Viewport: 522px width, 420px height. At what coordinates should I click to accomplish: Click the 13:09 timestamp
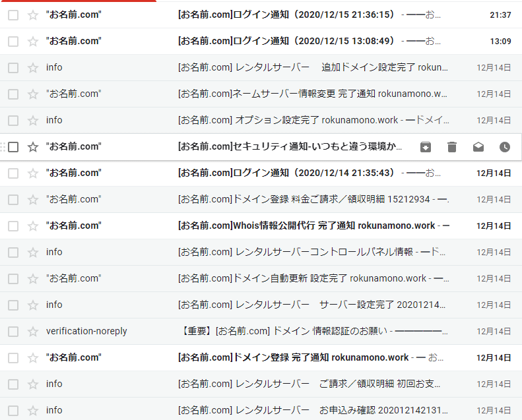(x=500, y=42)
